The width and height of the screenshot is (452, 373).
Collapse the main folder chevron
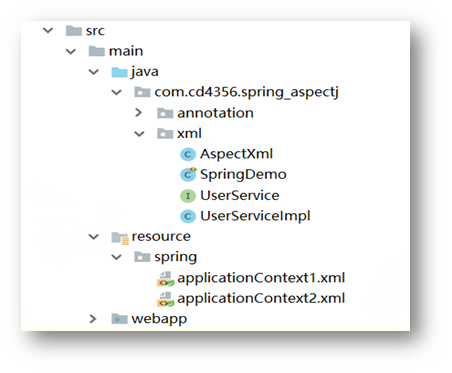click(x=71, y=51)
